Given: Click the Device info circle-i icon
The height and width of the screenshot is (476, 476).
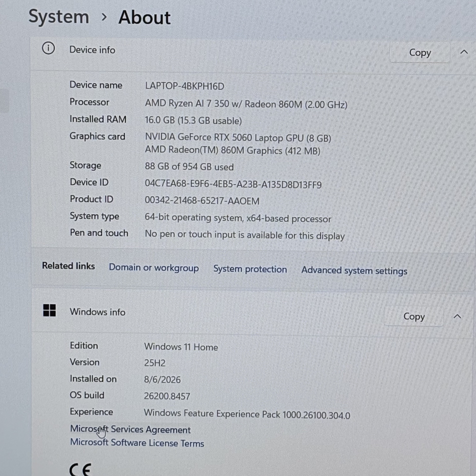Looking at the screenshot, I should pyautogui.click(x=48, y=48).
